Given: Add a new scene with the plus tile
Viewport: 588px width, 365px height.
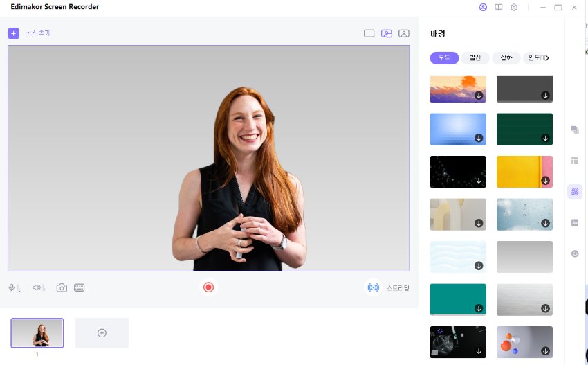Looking at the screenshot, I should tap(102, 333).
